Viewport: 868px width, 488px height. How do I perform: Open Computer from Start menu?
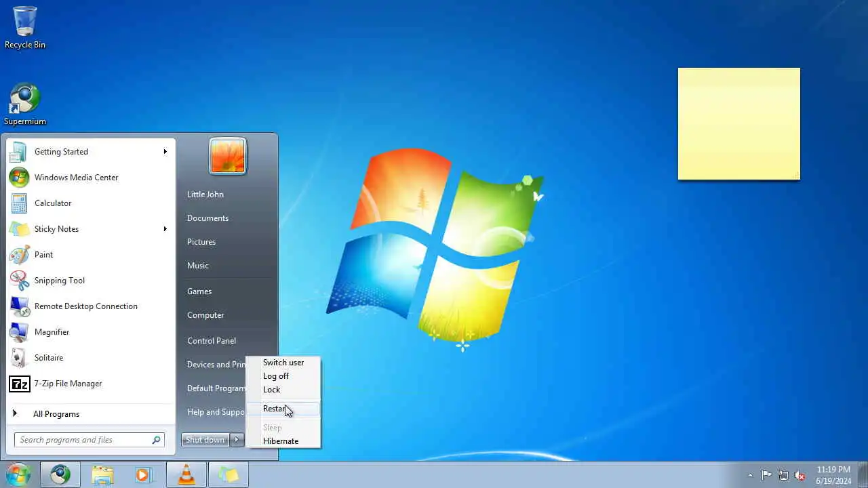tap(227, 315)
